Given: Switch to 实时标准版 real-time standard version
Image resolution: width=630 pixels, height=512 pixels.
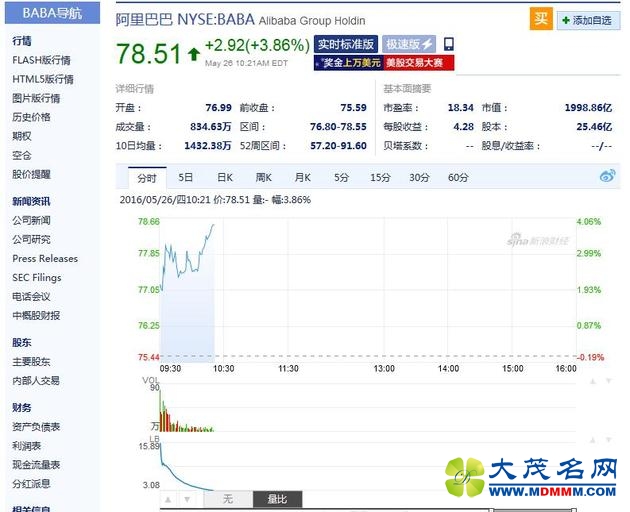Looking at the screenshot, I should pyautogui.click(x=346, y=44).
